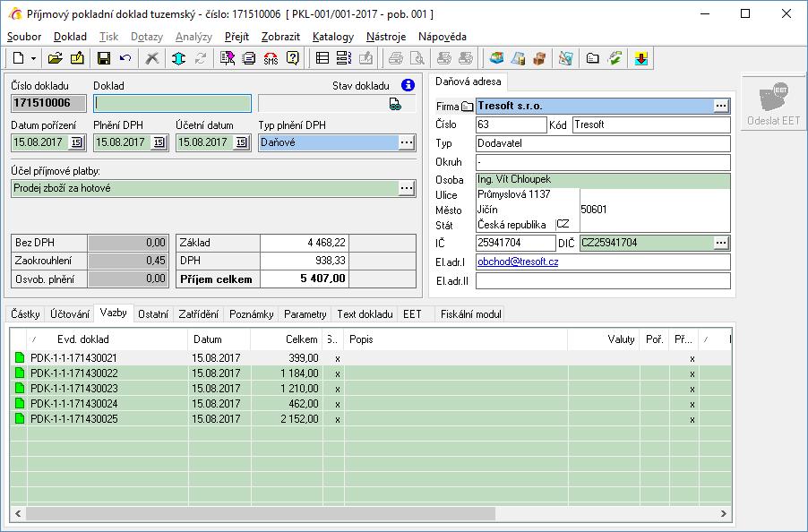Open the calendar picker for Datum pořízení
Screen dimensions: 808x532
point(76,142)
